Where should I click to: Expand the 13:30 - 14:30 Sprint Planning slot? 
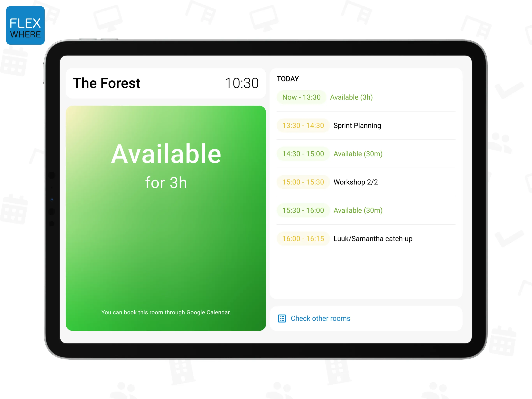coord(368,125)
